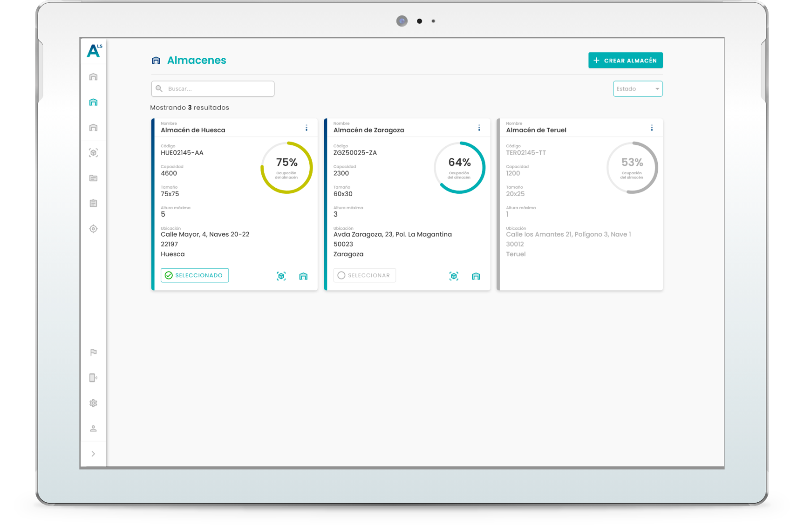Viewport: 804px width, 532px height.
Task: Open the folder card icon in sidebar
Action: [94, 178]
